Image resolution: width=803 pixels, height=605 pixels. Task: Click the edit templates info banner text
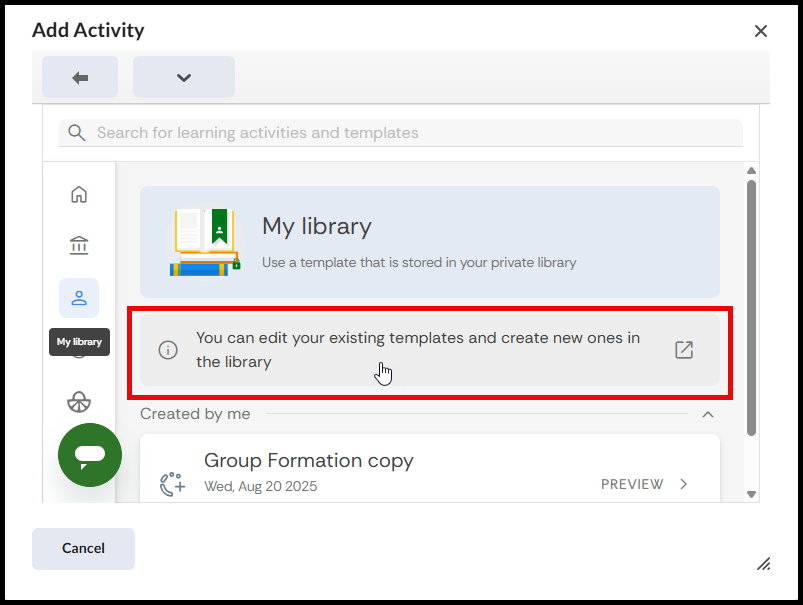pos(417,349)
